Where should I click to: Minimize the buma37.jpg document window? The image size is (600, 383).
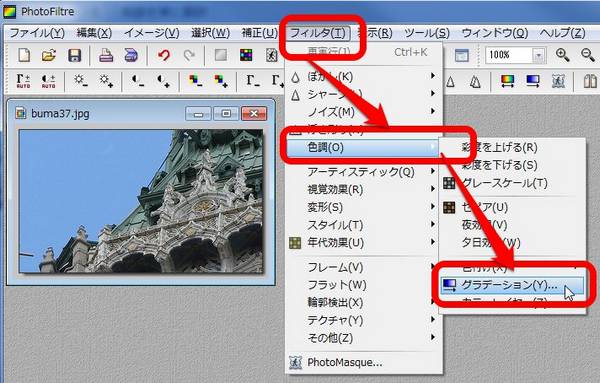click(198, 114)
